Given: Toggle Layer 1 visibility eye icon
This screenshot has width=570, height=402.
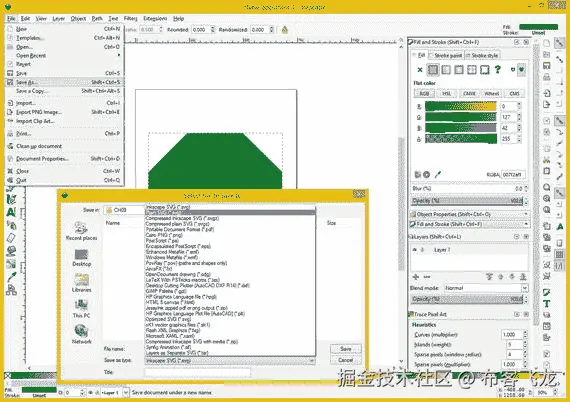Looking at the screenshot, I should [415, 250].
